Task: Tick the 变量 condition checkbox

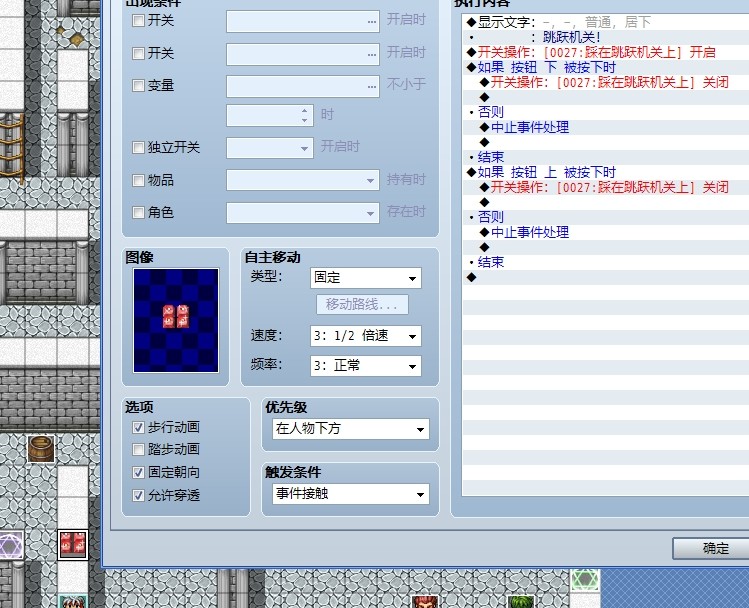Action: [x=138, y=85]
